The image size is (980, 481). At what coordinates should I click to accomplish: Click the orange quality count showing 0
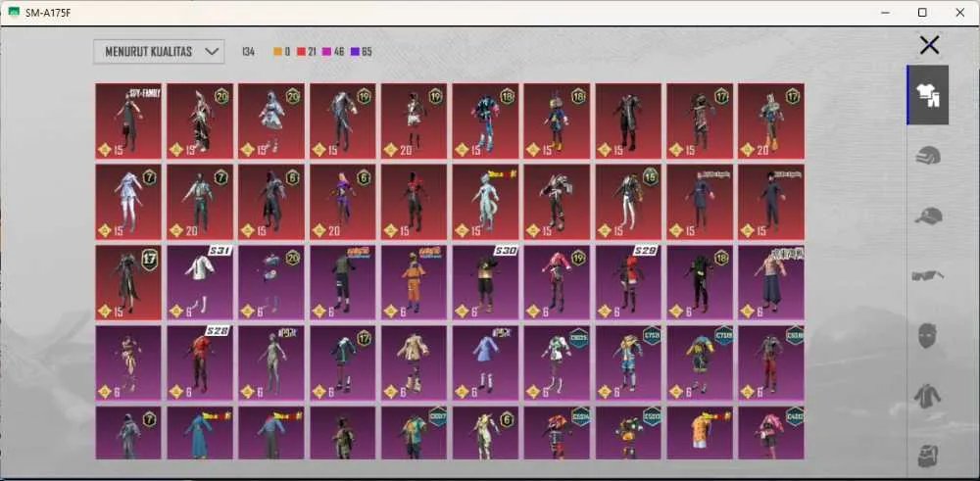(x=282, y=52)
